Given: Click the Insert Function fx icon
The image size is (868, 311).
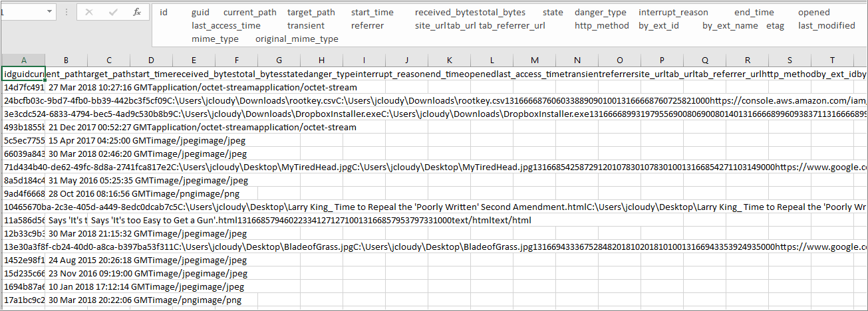Looking at the screenshot, I should [136, 13].
